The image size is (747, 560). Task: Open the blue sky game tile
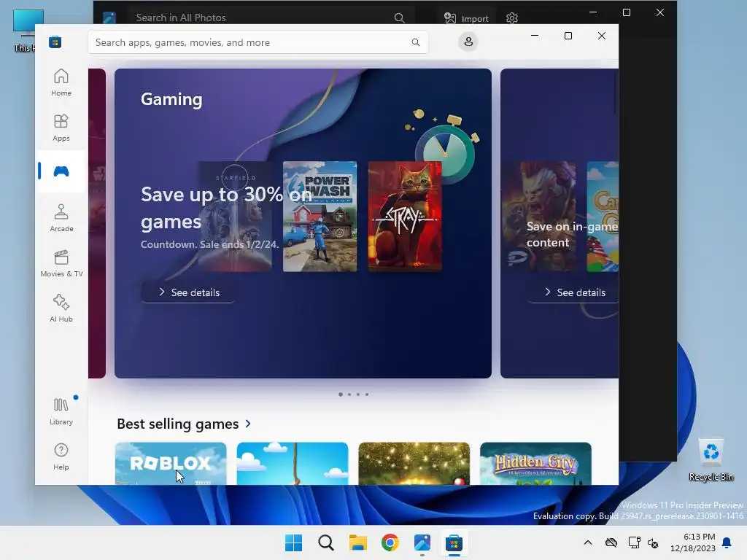[x=293, y=464]
